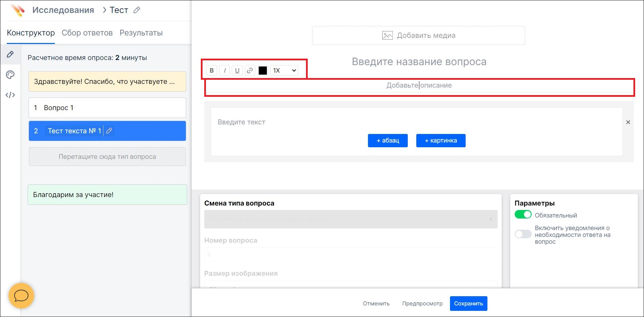Apply italic formatting

224,71
